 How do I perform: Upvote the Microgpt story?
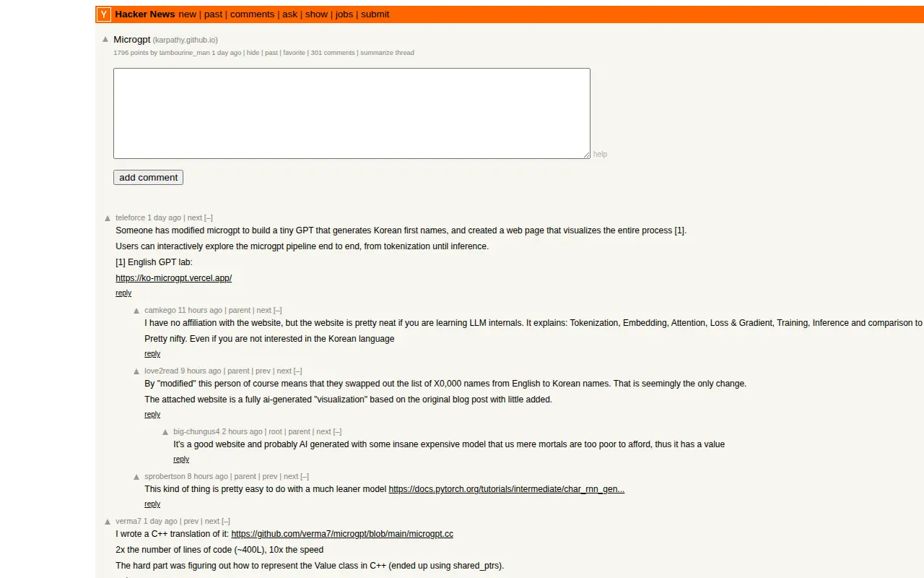coord(105,39)
